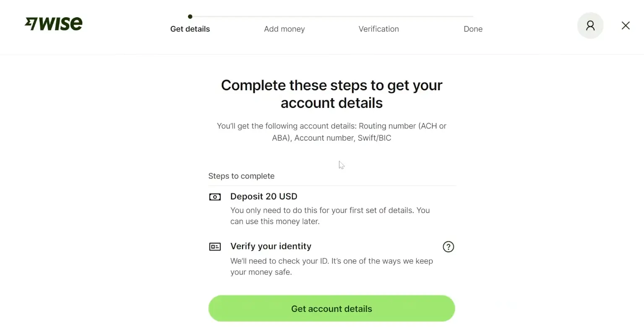Click the progress dot above Get details
The height and width of the screenshot is (327, 644).
(190, 17)
